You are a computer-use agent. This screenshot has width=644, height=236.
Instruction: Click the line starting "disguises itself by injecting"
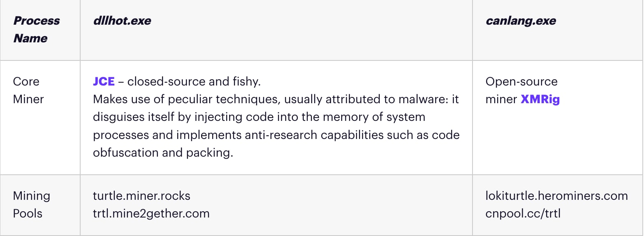click(x=259, y=117)
